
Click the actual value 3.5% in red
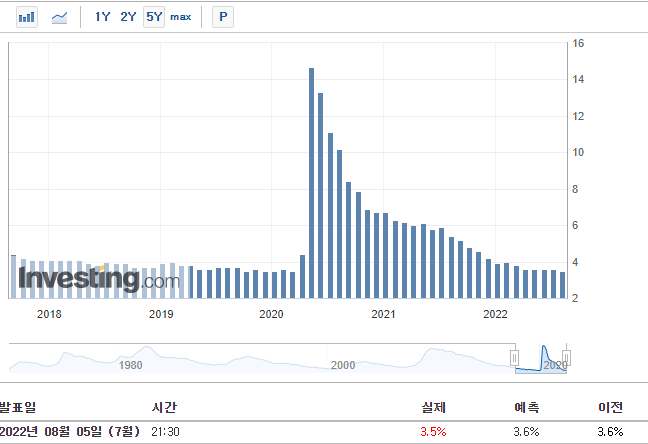tap(433, 432)
